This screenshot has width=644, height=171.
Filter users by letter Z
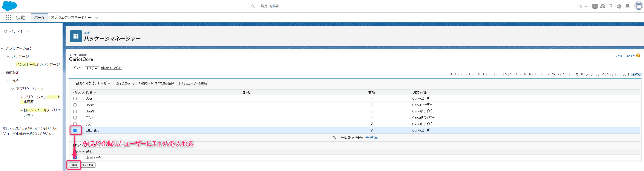point(567,74)
